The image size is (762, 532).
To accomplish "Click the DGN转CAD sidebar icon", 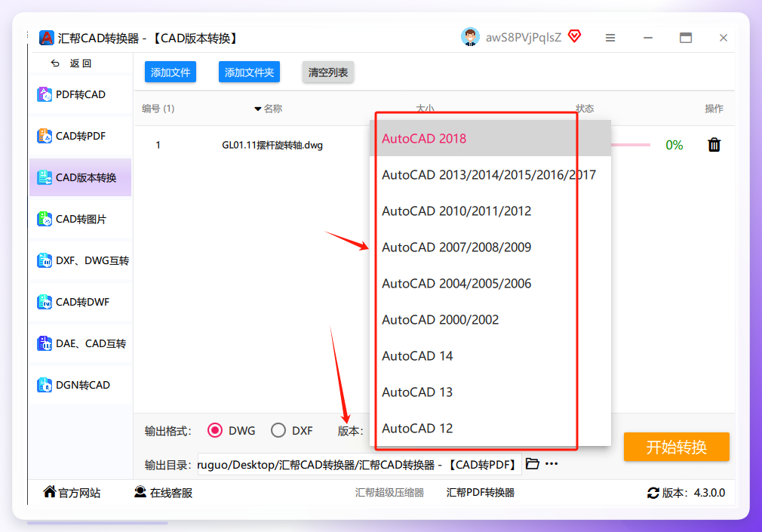I will tap(45, 385).
